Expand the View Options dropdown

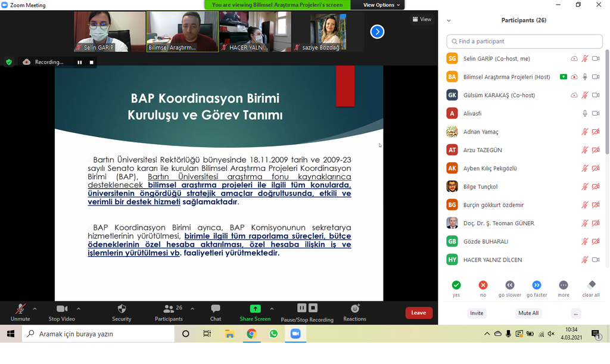[x=382, y=5]
